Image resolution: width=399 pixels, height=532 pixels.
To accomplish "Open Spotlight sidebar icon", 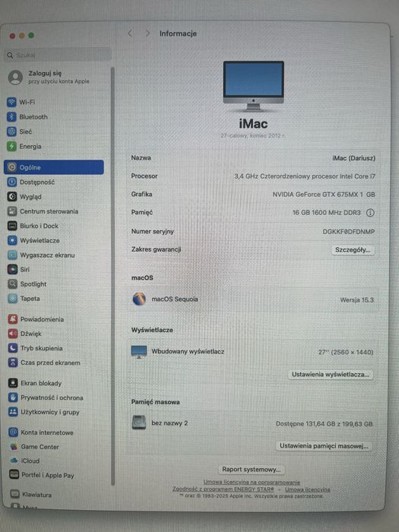I will coord(13,284).
